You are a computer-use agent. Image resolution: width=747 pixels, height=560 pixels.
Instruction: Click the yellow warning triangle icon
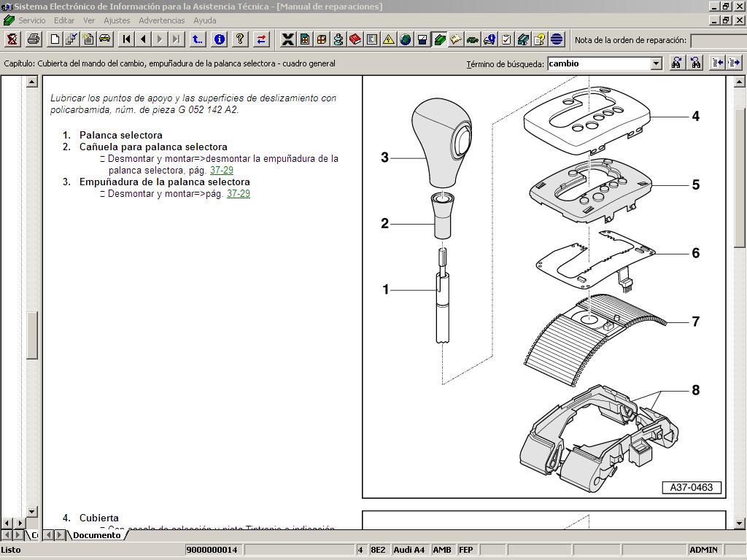pyautogui.click(x=388, y=39)
